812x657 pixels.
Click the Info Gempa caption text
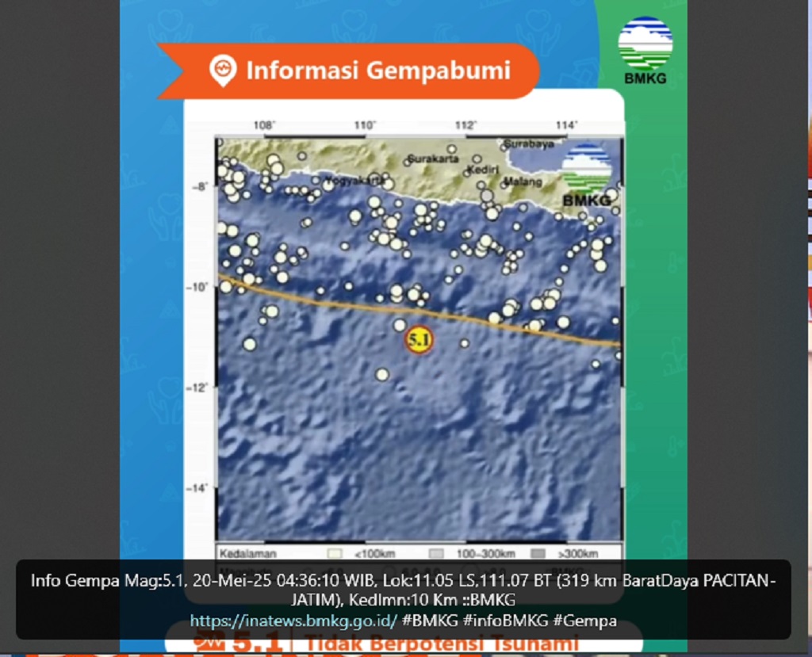pyautogui.click(x=403, y=590)
